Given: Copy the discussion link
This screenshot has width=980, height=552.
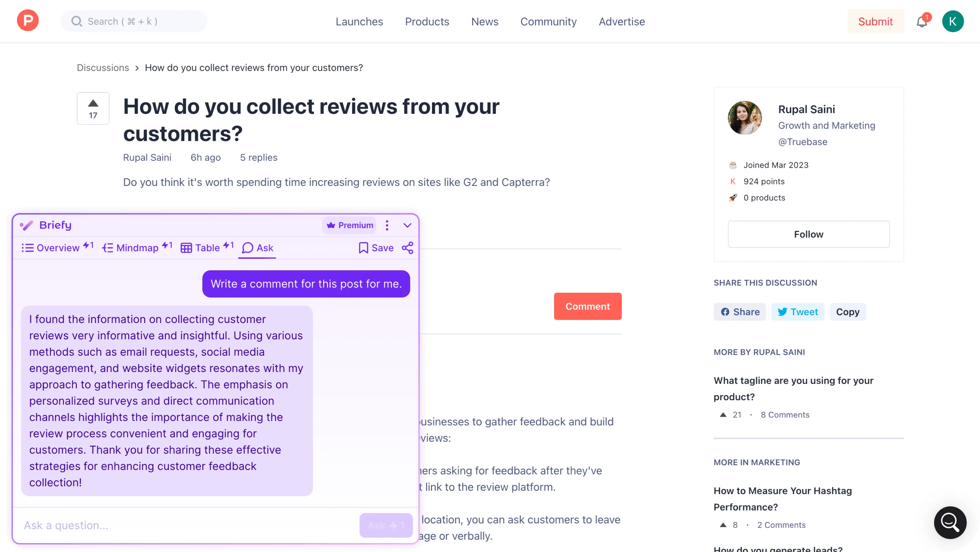Looking at the screenshot, I should (848, 312).
